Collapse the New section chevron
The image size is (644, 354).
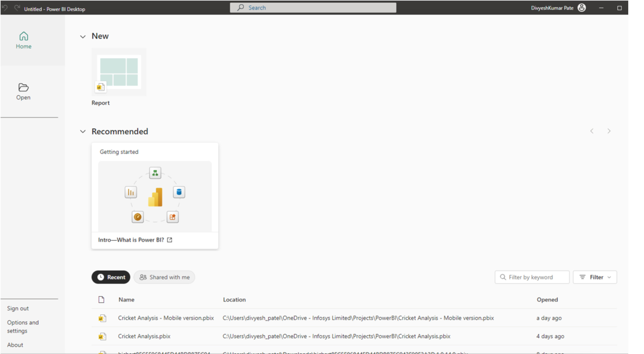coord(83,36)
